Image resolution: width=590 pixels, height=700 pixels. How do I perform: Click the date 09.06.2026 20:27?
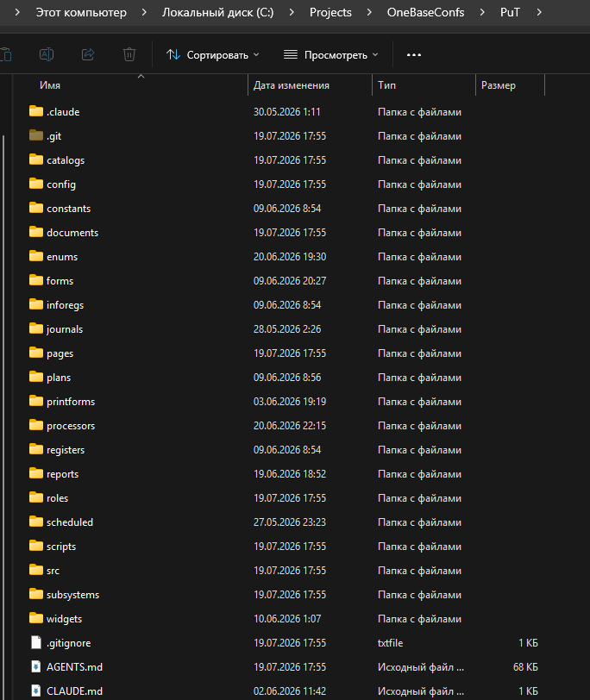[x=290, y=281]
